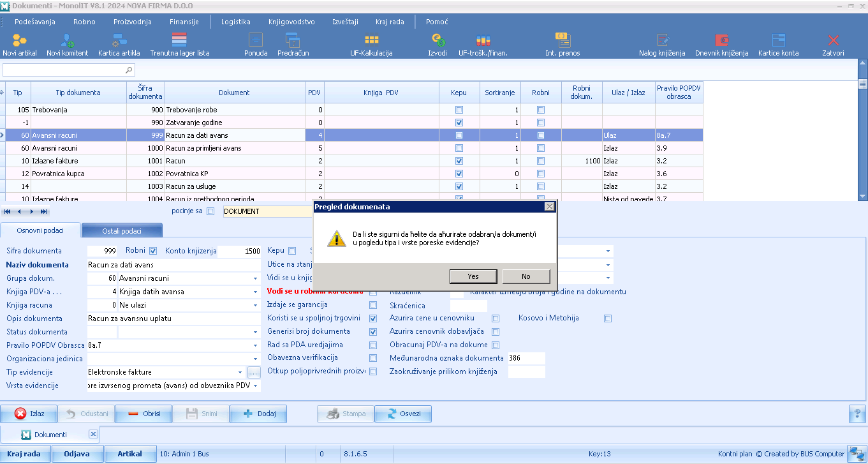Go to the first record with the navigator
Viewport: 868px width, 464px height.
tap(8, 211)
